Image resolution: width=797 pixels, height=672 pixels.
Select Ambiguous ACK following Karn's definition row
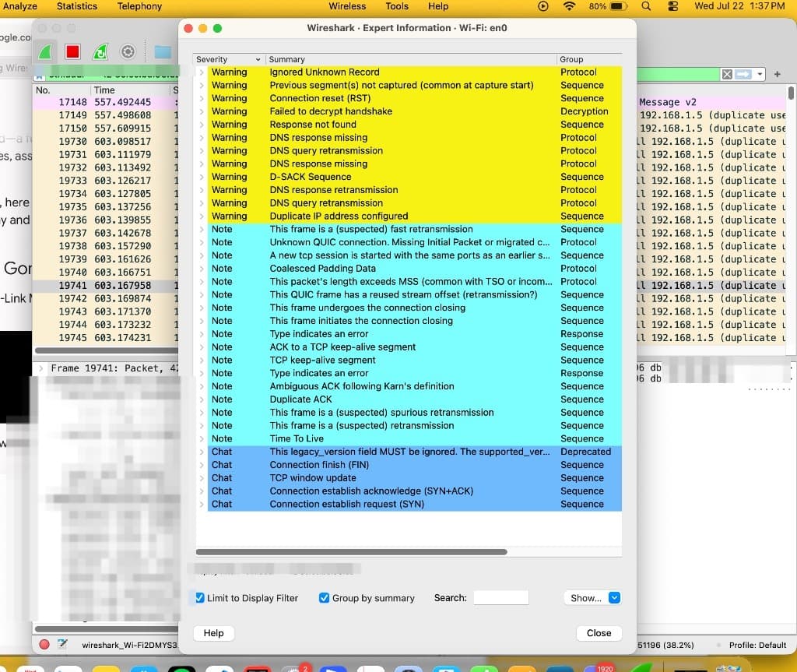click(x=414, y=386)
